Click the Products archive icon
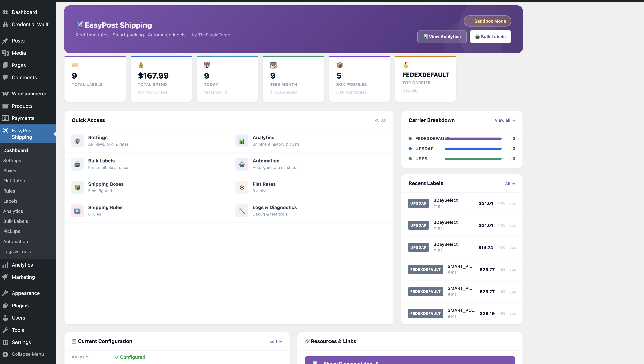 coord(6,106)
